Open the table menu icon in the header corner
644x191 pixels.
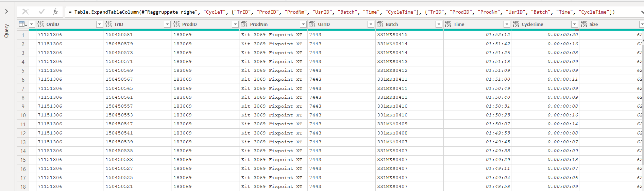[22, 24]
